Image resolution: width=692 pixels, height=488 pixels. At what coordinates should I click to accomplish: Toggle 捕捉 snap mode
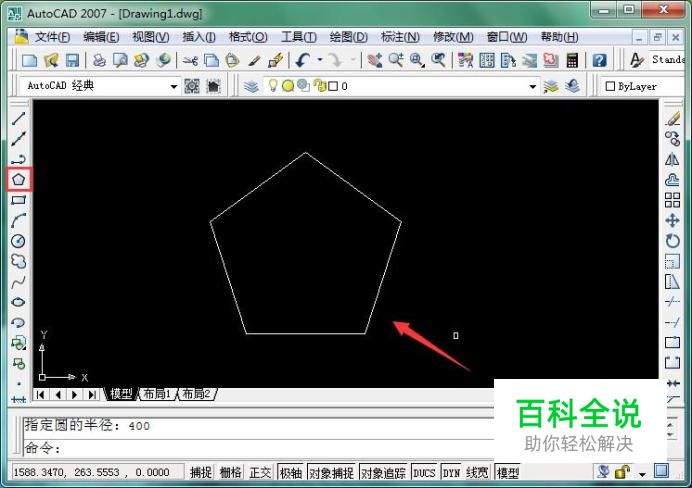[x=201, y=473]
